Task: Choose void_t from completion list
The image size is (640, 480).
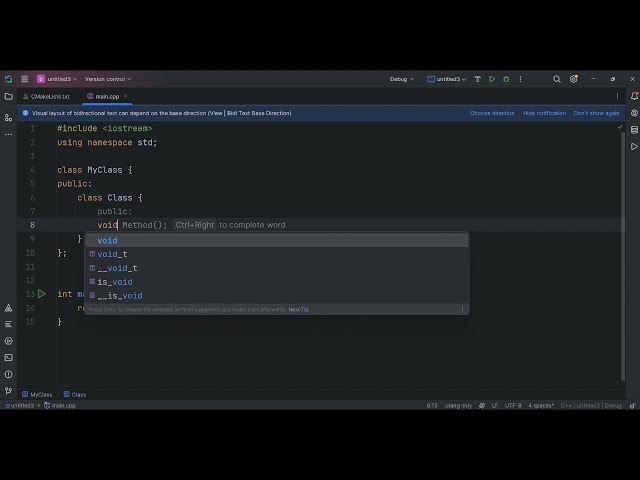Action: point(277,254)
